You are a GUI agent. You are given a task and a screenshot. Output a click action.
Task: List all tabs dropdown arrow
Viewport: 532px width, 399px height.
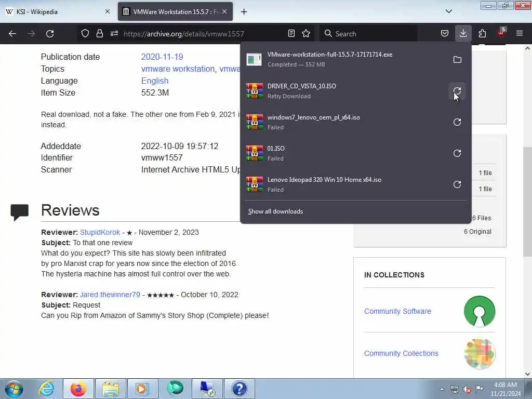448,11
